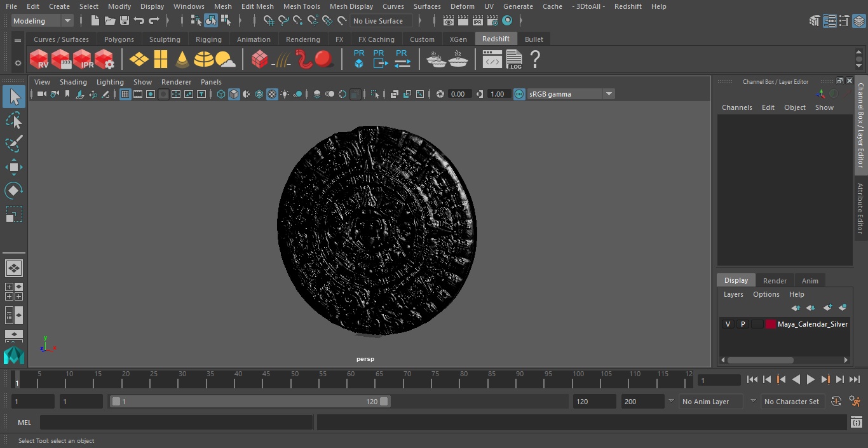868x448 pixels.
Task: Toggle viewport grid display icon
Action: coord(125,94)
